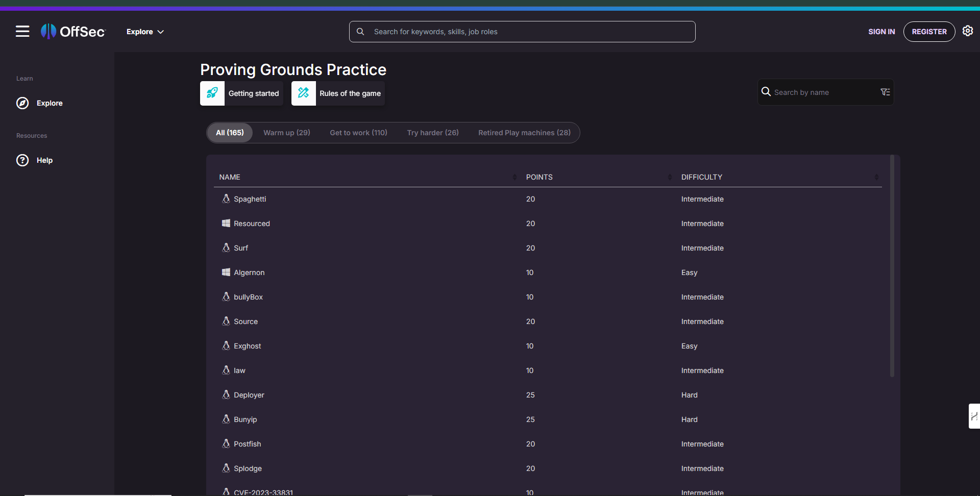Show the Retired Play machines (28) tab
980x496 pixels.
524,133
